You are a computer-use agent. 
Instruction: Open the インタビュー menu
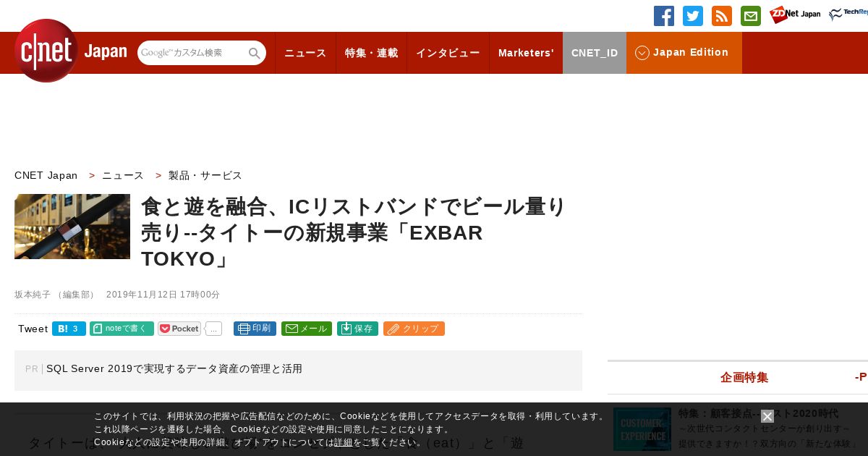tap(448, 53)
